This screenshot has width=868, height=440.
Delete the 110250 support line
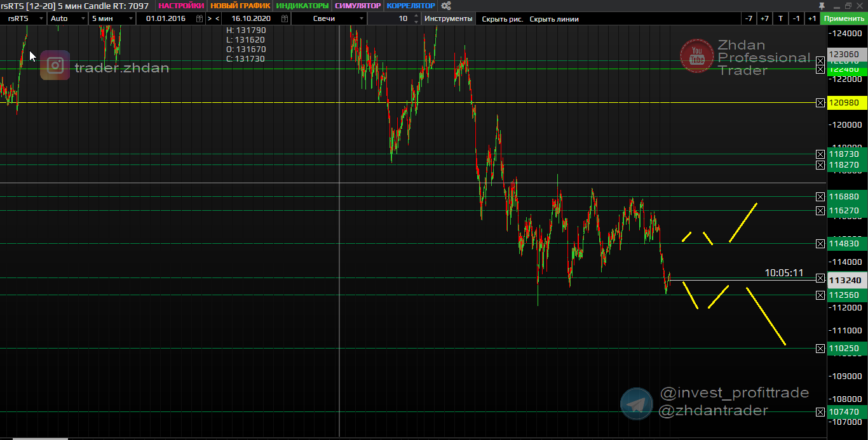pyautogui.click(x=820, y=349)
